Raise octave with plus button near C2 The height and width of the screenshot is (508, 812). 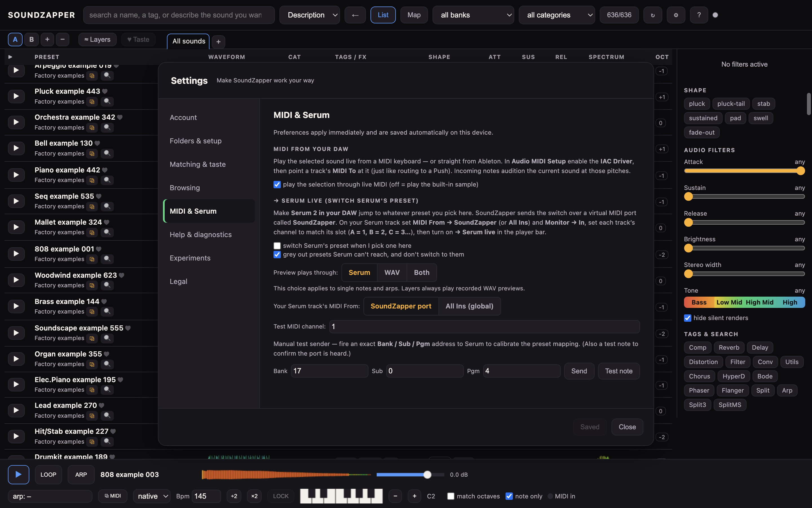tap(414, 496)
